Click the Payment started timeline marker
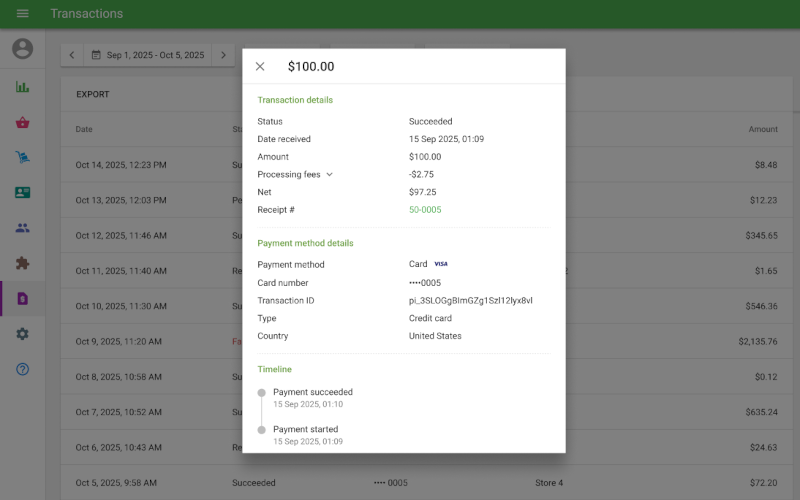The width and height of the screenshot is (800, 500). 261,430
